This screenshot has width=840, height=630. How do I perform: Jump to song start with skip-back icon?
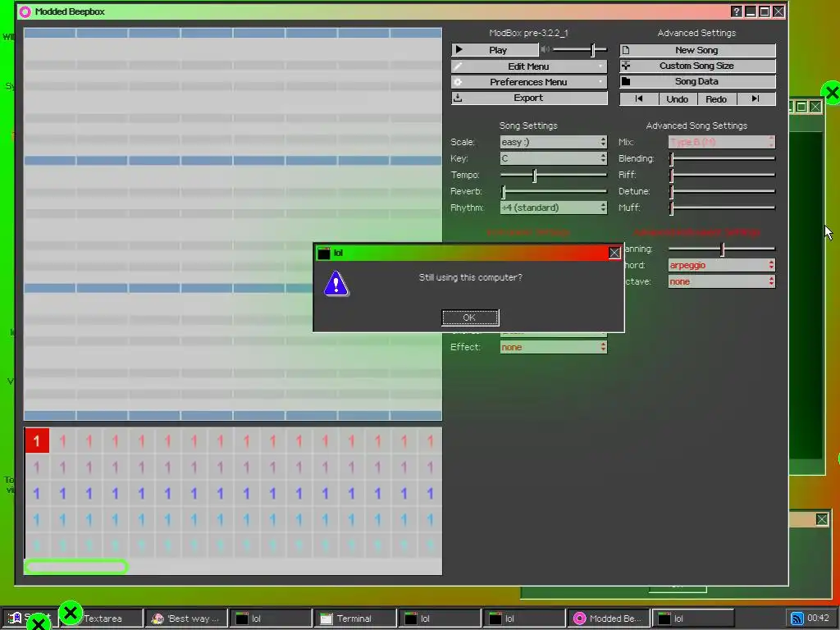point(638,98)
